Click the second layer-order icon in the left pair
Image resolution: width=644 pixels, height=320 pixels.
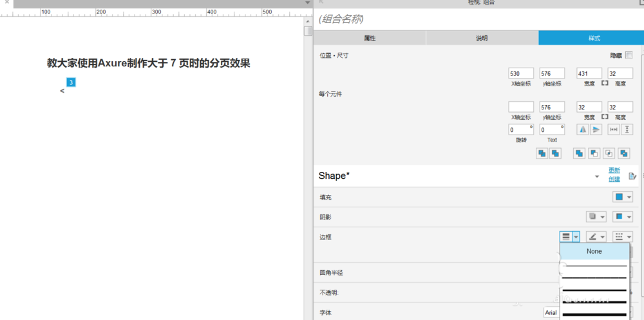[x=555, y=154]
